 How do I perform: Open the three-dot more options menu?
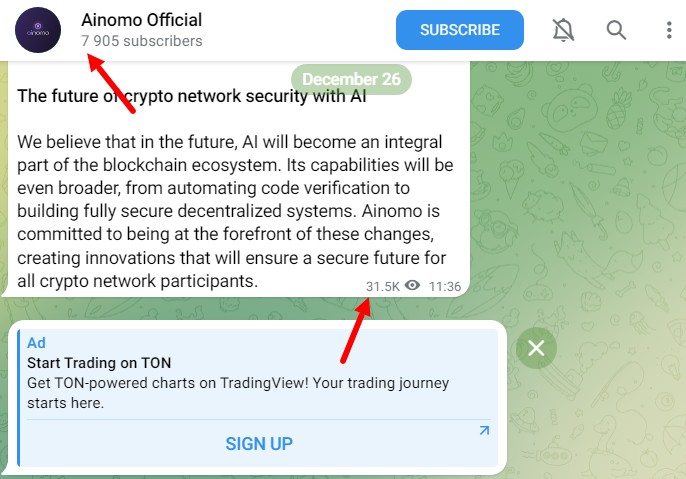click(x=668, y=30)
